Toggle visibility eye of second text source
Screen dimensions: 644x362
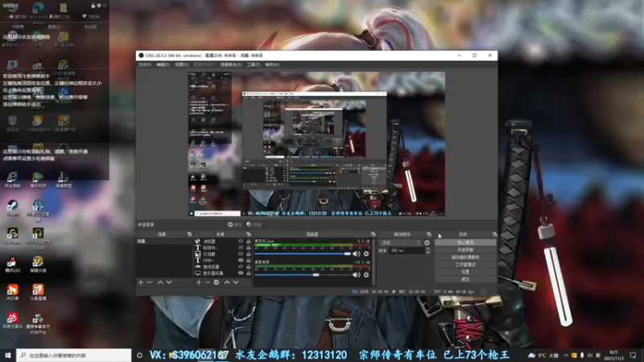click(x=241, y=260)
